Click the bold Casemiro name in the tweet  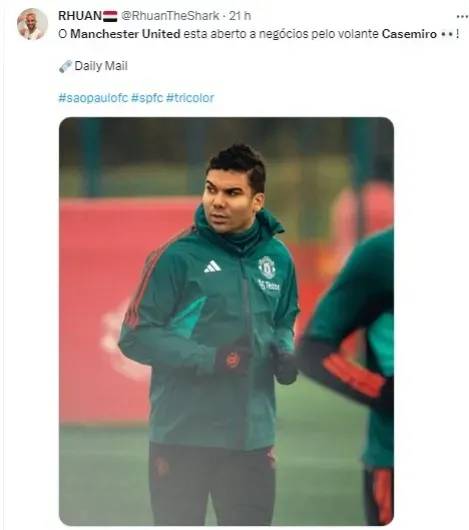409,34
